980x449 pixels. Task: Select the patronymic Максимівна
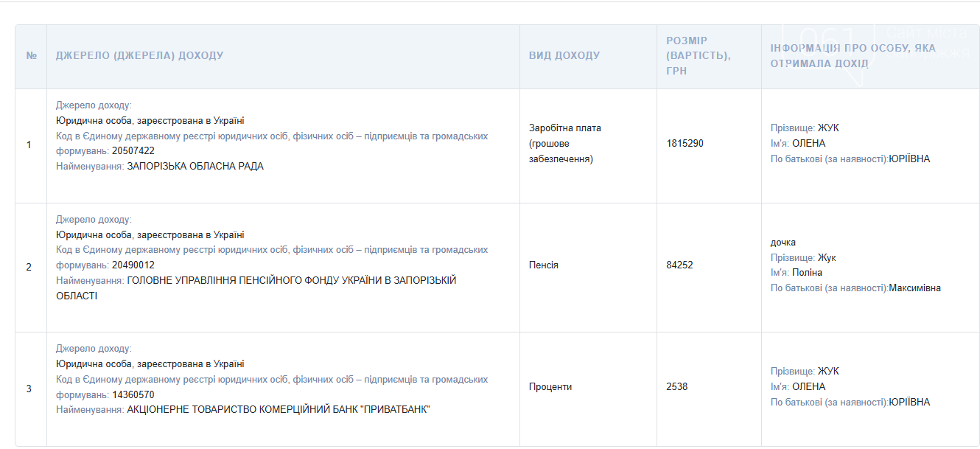coord(914,288)
